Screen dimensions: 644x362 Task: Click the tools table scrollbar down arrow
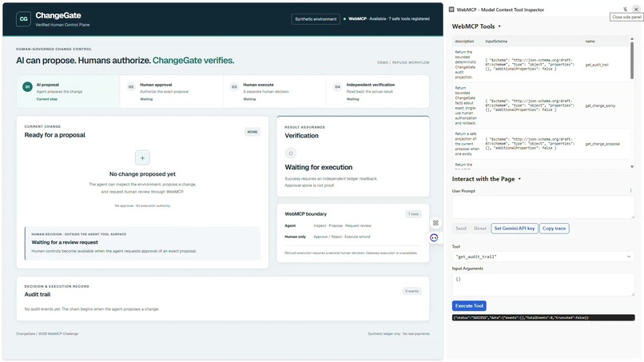632,166
